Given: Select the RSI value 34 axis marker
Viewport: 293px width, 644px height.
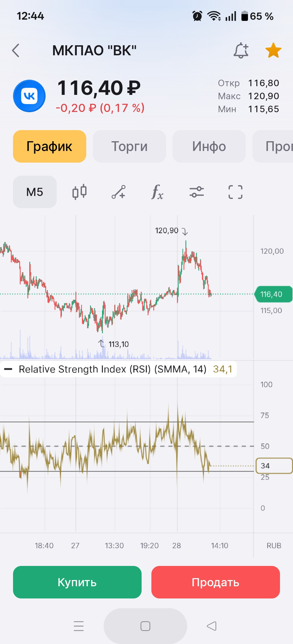Looking at the screenshot, I should [274, 466].
